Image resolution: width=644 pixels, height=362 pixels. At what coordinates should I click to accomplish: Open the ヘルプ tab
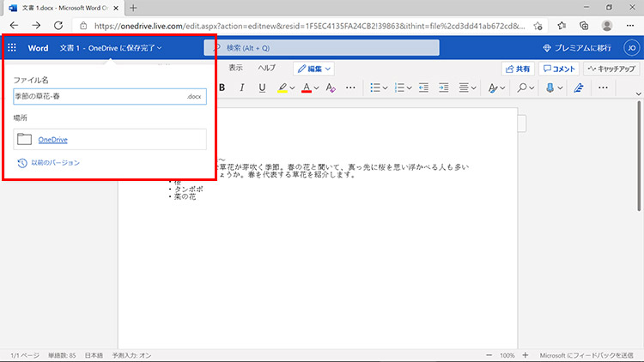click(x=267, y=68)
